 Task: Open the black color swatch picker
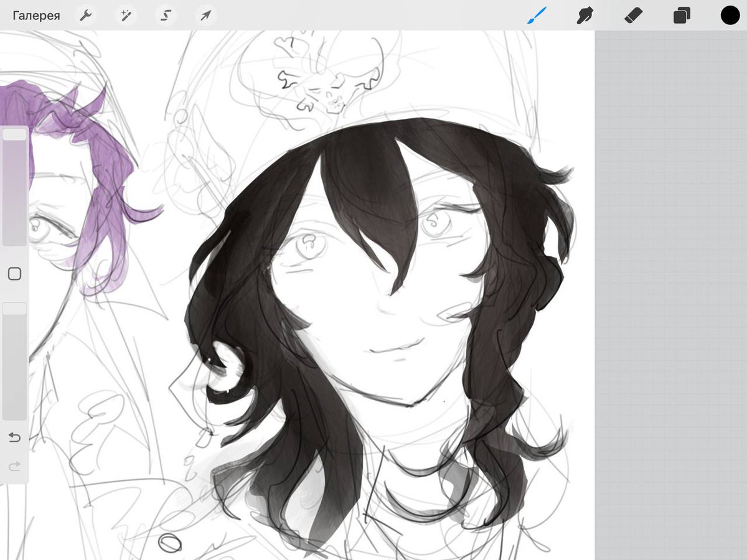(730, 16)
